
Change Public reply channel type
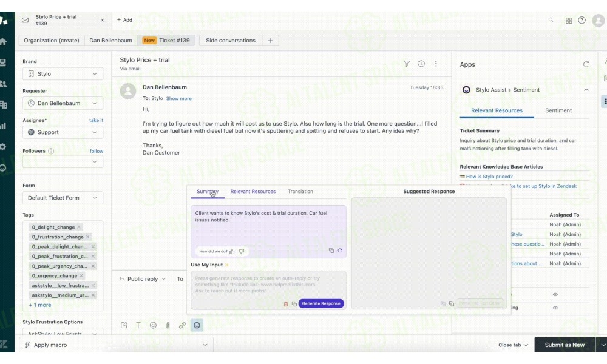tap(143, 279)
